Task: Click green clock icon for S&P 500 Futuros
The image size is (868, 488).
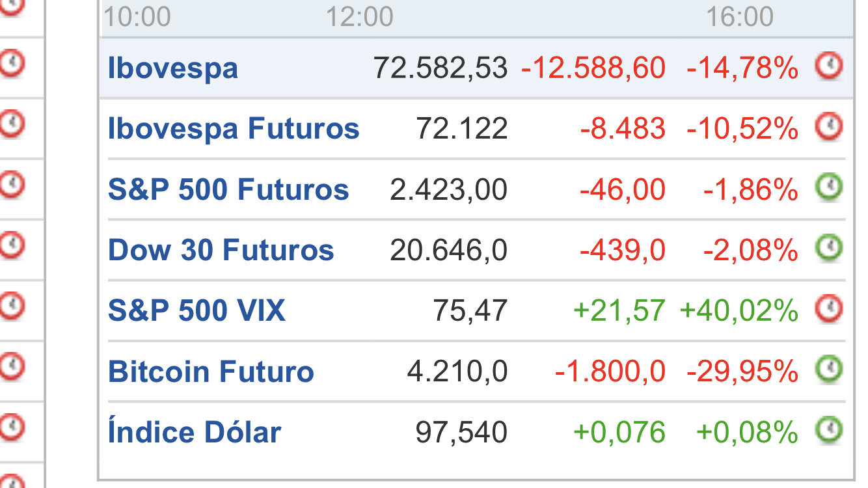Action: [829, 187]
